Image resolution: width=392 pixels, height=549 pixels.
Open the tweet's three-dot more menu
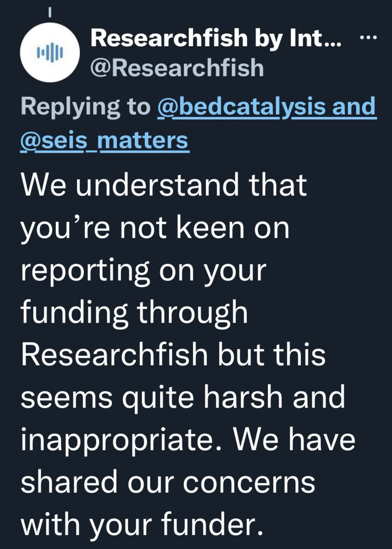point(369,38)
